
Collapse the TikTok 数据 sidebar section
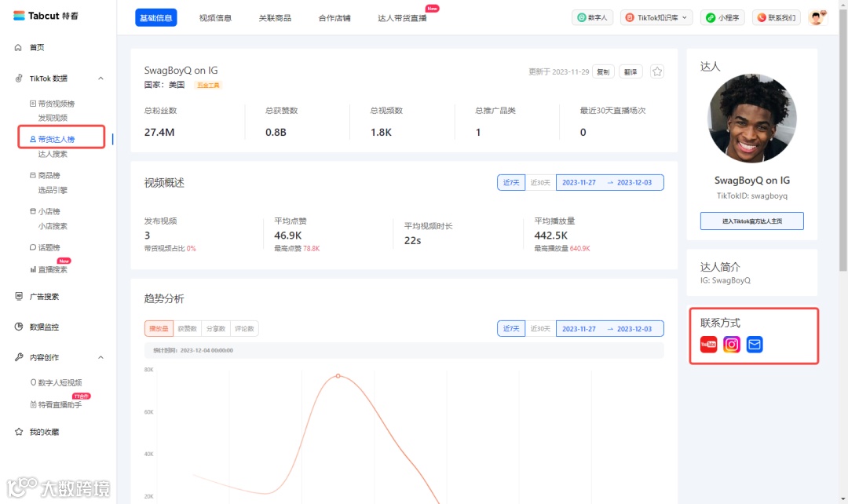[101, 78]
